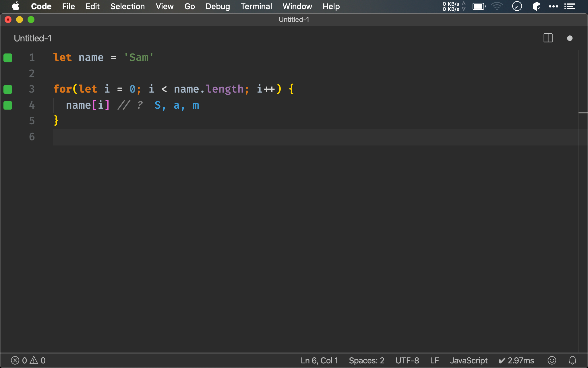Toggle the green breakpoint on line 4

click(x=8, y=105)
